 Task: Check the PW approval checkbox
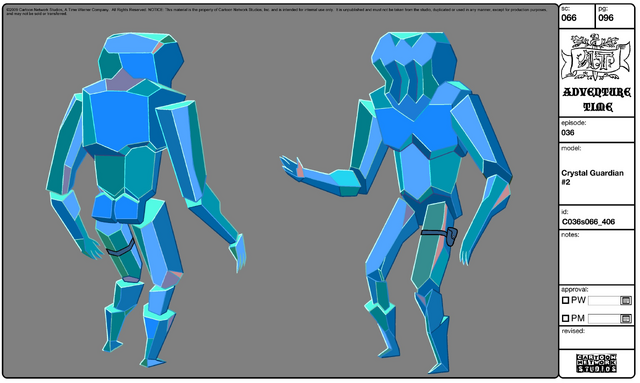(x=565, y=301)
